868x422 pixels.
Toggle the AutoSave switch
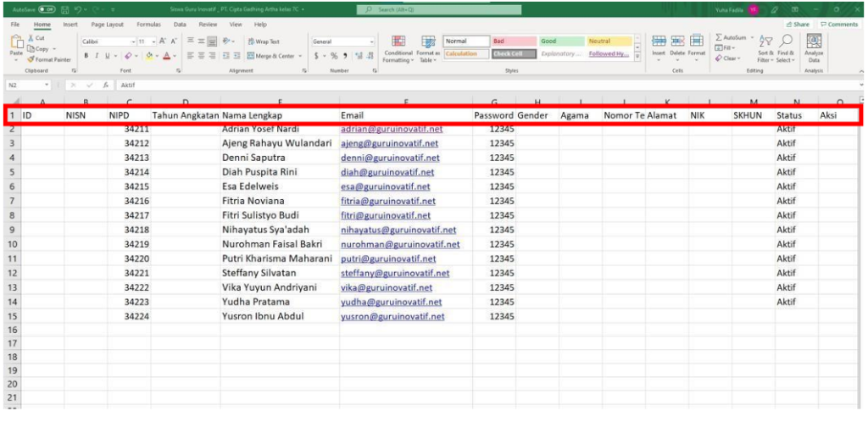47,9
